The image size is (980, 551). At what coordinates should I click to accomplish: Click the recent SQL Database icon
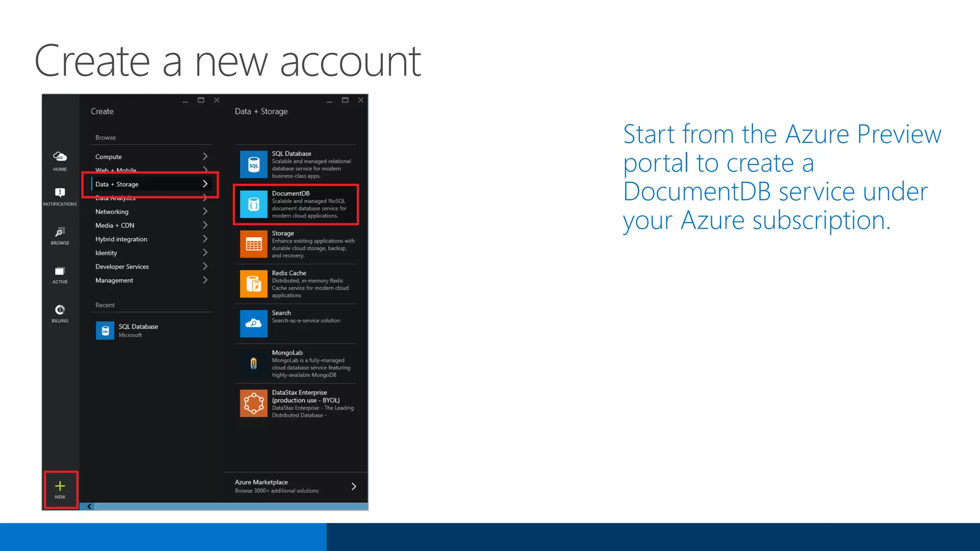point(105,331)
